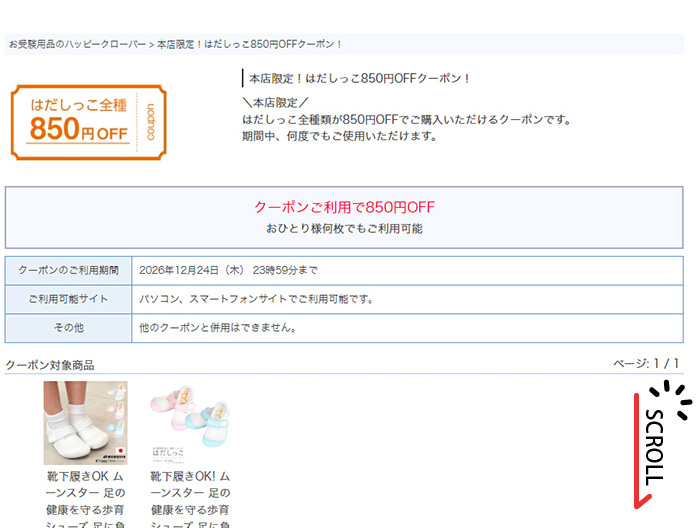
Task: Click the orange 850円OFF coupon image
Action: [x=89, y=122]
